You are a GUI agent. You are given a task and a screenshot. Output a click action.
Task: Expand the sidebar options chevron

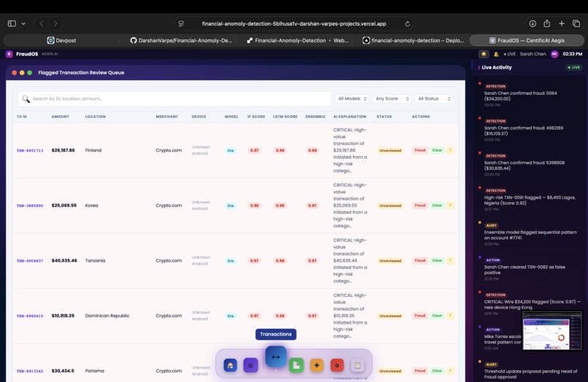pyautogui.click(x=23, y=23)
